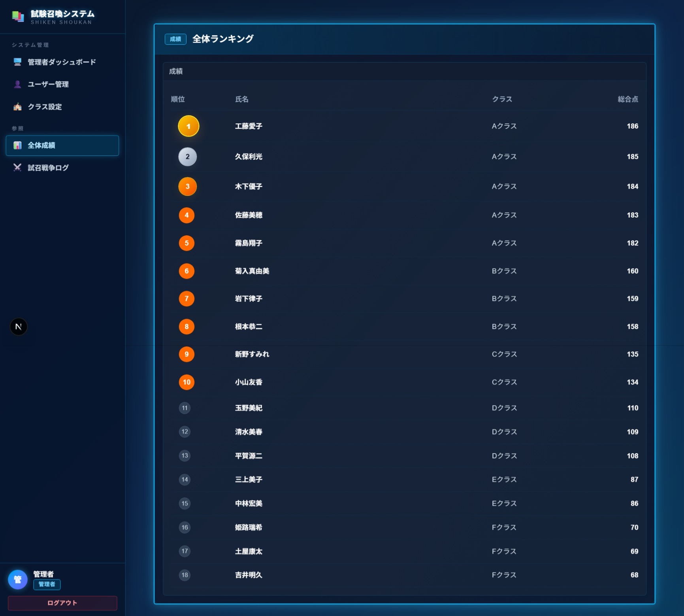Click the 管理者 avatar icon
The height and width of the screenshot is (616, 684).
pos(18,580)
